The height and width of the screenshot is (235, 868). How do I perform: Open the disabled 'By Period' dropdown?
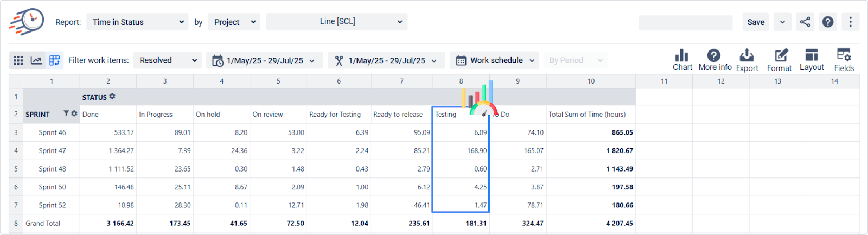point(575,60)
